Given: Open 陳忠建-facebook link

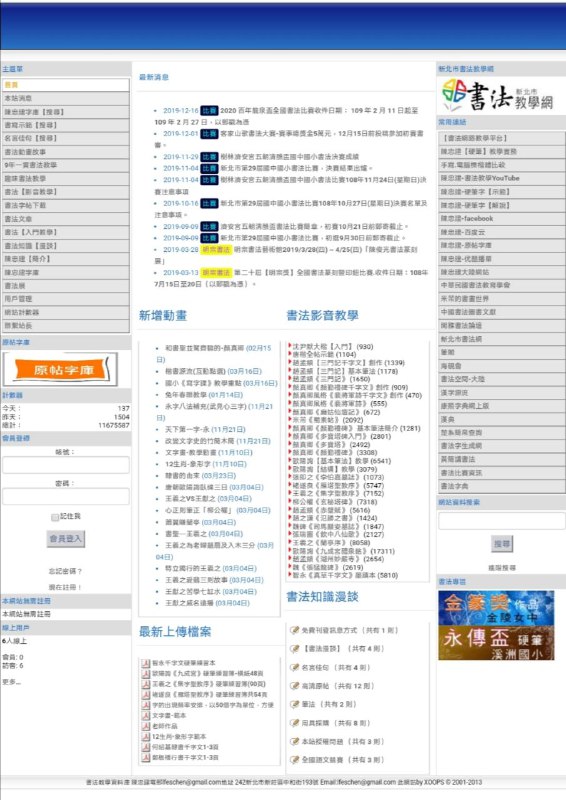Looking at the screenshot, I should 502,218.
